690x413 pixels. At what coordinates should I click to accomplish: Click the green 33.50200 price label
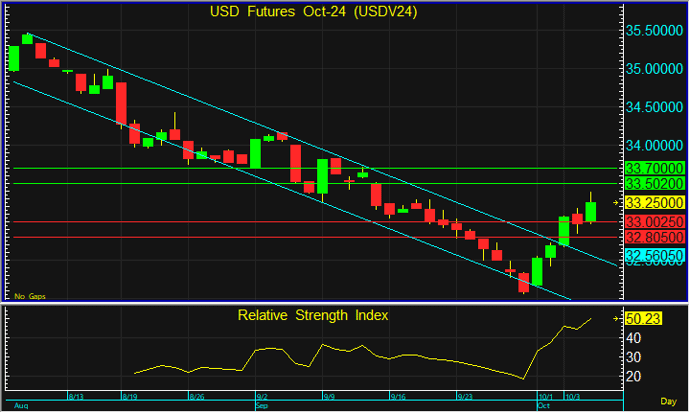pos(654,184)
